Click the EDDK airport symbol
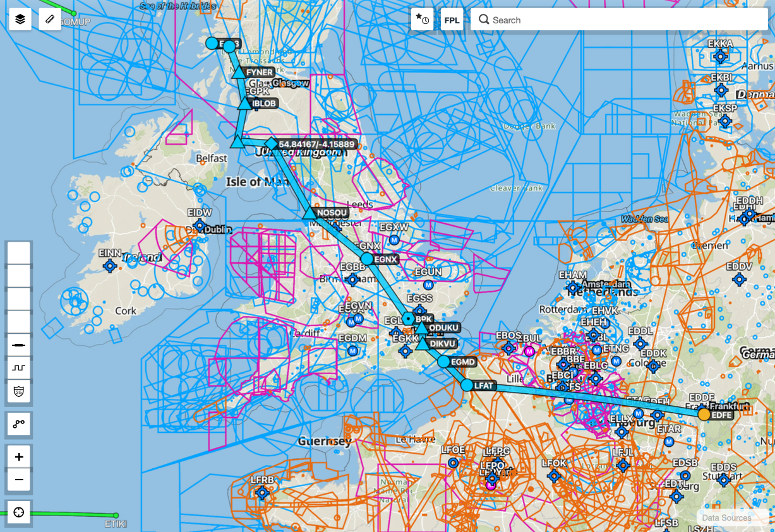This screenshot has width=775, height=532. click(x=654, y=365)
